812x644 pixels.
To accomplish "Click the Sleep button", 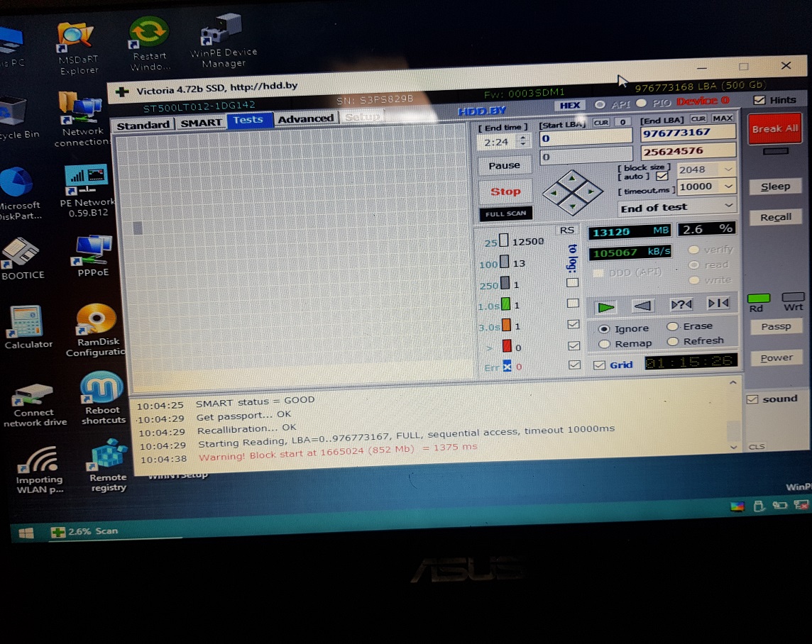I will (775, 187).
